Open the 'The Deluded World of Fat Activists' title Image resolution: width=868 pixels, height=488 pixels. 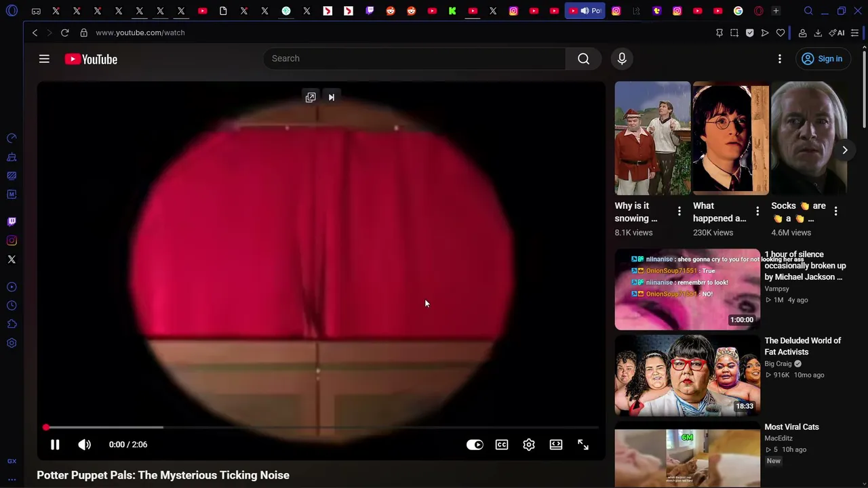803,346
